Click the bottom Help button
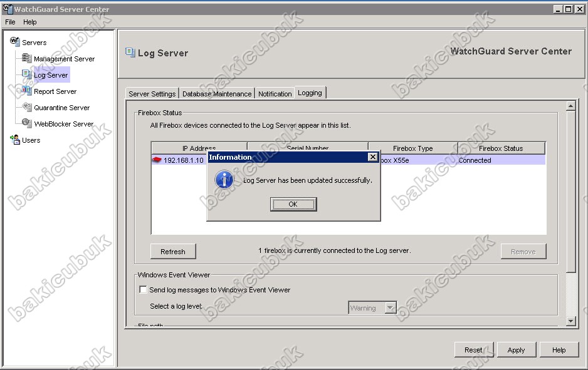This screenshot has height=370, width=588. tap(559, 350)
